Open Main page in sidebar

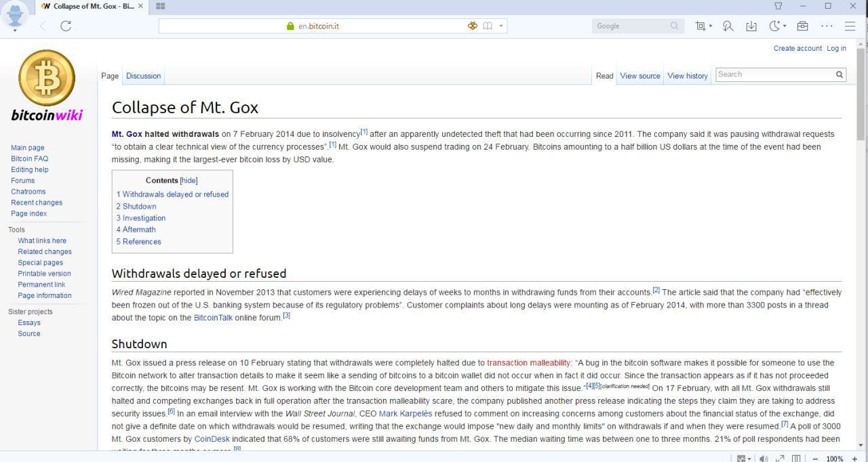27,148
